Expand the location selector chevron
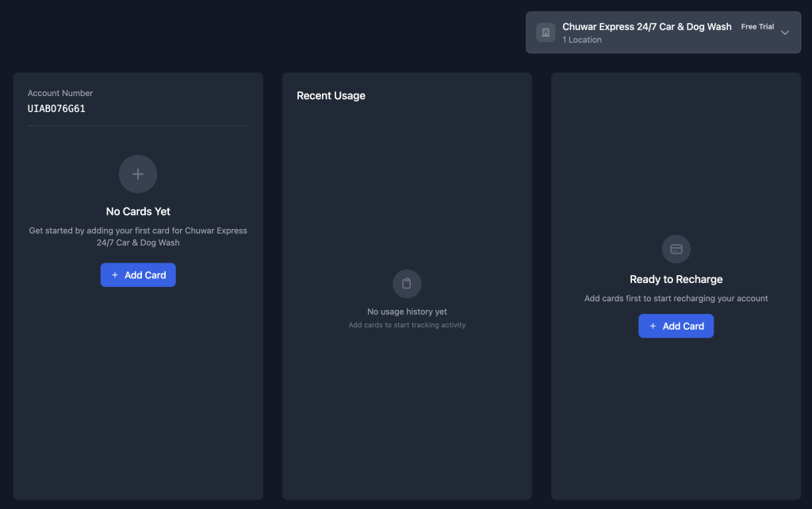This screenshot has height=509, width=812. pos(785,33)
